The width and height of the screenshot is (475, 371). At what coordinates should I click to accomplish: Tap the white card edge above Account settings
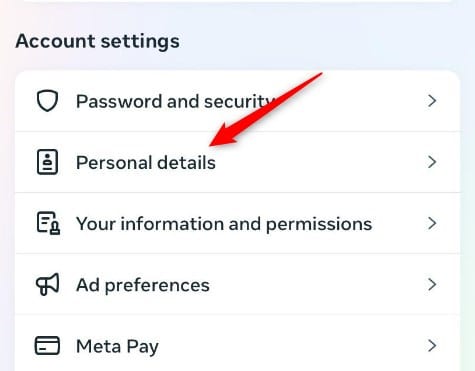[x=237, y=1]
